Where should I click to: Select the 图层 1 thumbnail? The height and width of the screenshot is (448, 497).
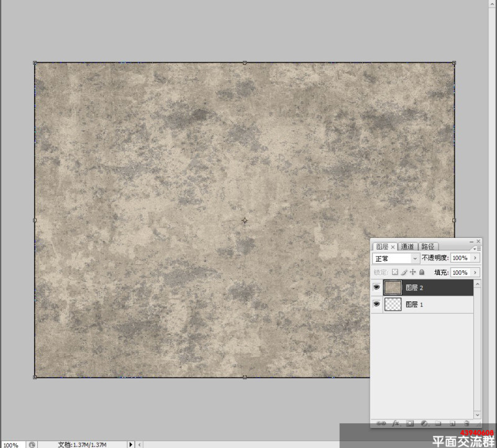point(393,304)
